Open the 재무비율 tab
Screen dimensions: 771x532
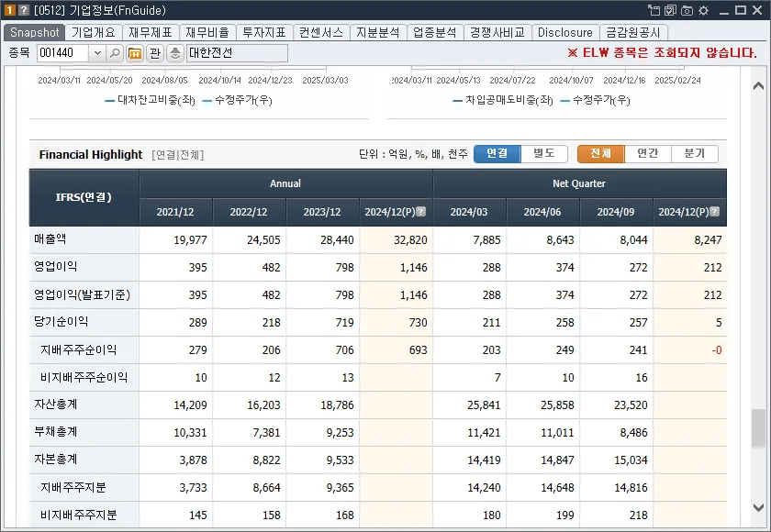click(207, 32)
